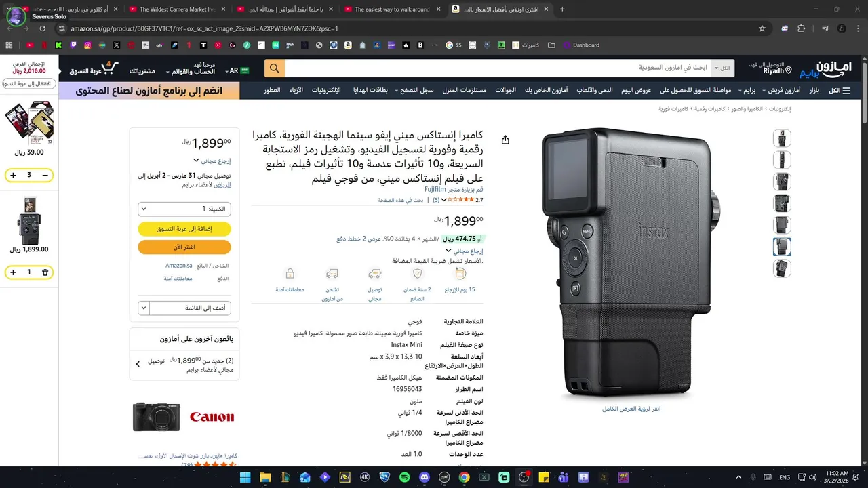Select the first product thumbnail
Screen dimensions: 868x488
pyautogui.click(x=782, y=138)
